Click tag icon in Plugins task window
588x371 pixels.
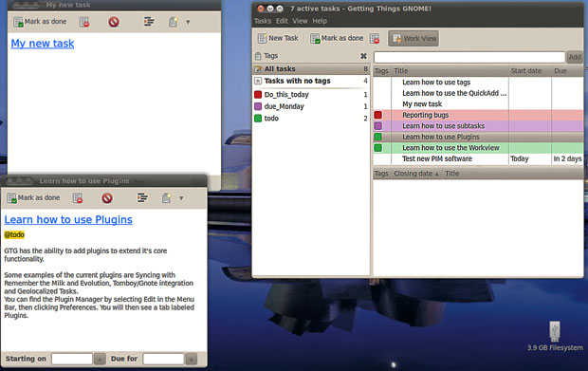[x=166, y=197]
